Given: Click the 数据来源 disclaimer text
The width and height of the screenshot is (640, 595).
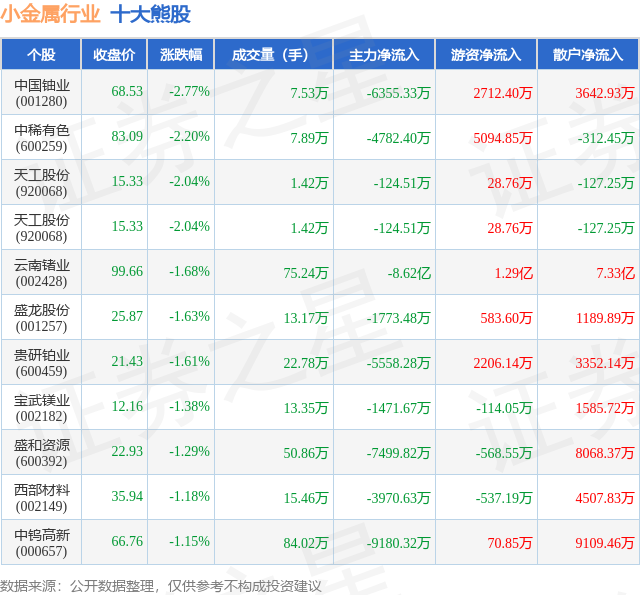Looking at the screenshot, I should [x=161, y=586].
